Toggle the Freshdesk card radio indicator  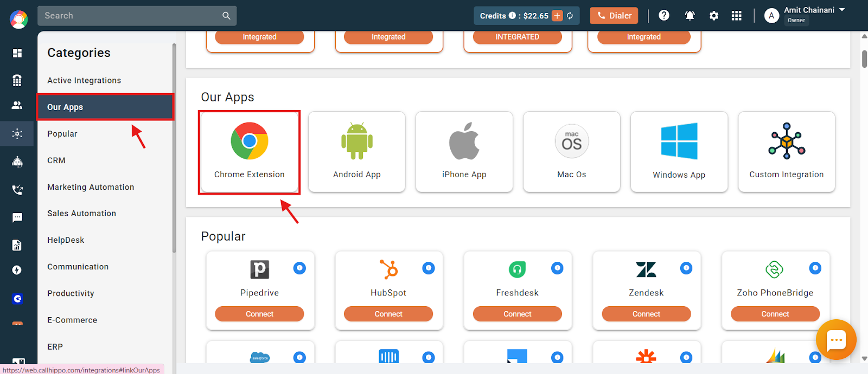click(x=557, y=268)
